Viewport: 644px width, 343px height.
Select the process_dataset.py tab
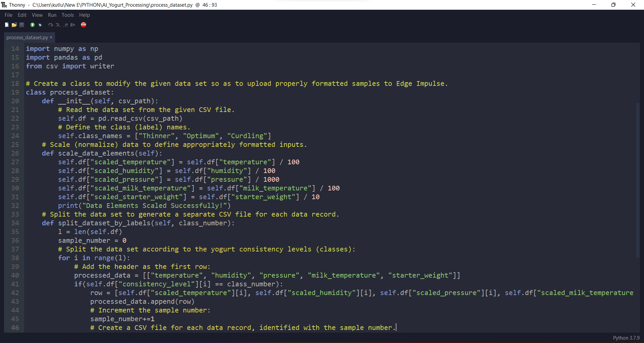click(x=27, y=37)
